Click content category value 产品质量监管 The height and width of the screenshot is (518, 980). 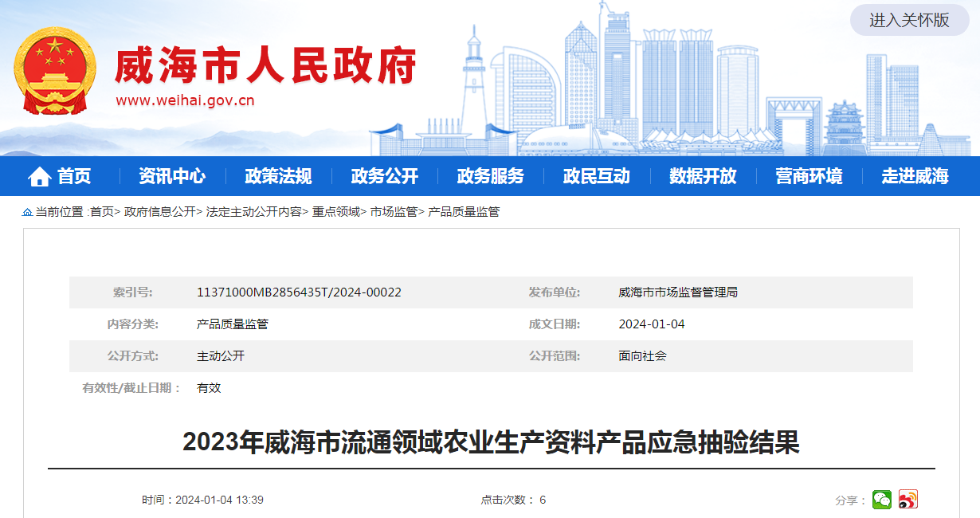(233, 324)
